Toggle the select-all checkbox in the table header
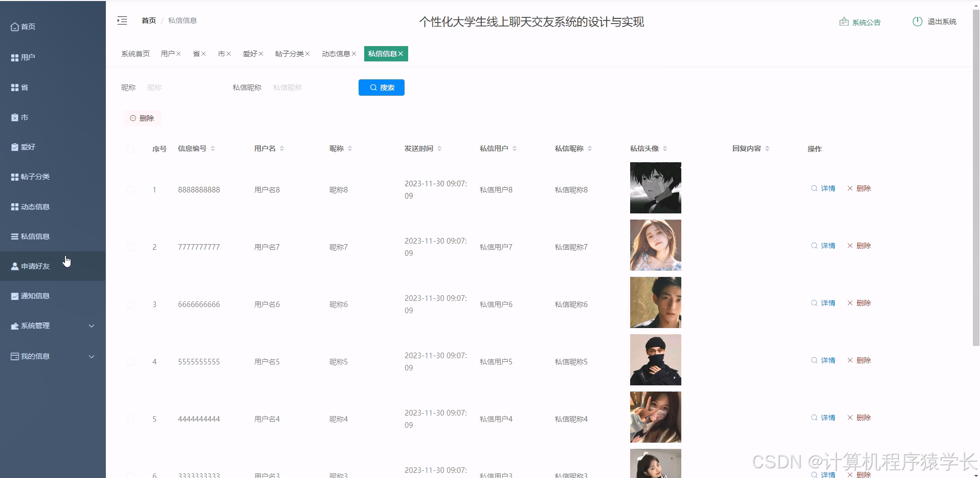 pyautogui.click(x=130, y=149)
